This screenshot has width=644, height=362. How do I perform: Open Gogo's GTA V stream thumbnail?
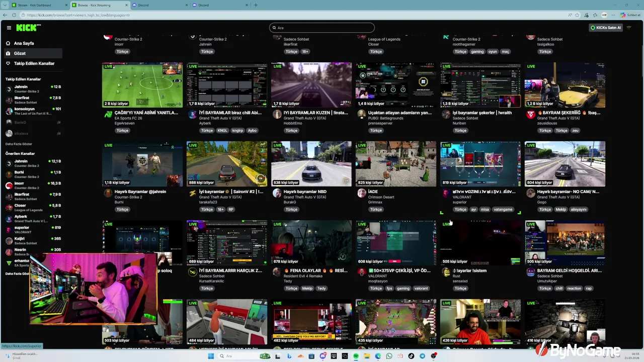tap(565, 164)
